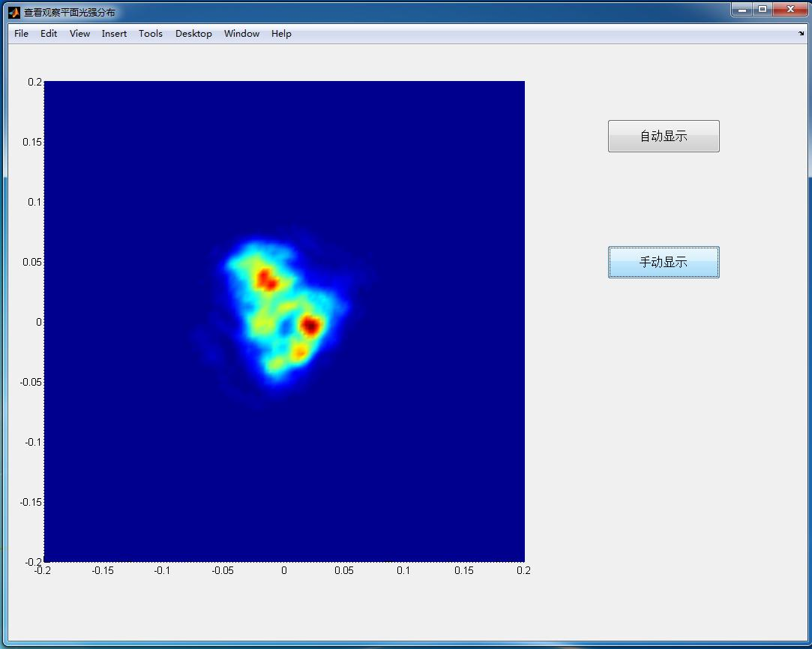This screenshot has height=649, width=812.
Task: Minimize the figure window
Action: tap(742, 9)
